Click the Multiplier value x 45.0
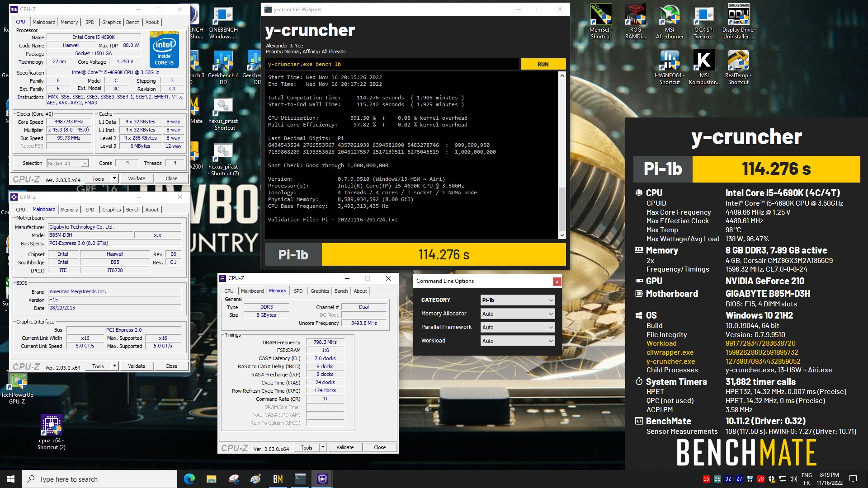 point(69,130)
